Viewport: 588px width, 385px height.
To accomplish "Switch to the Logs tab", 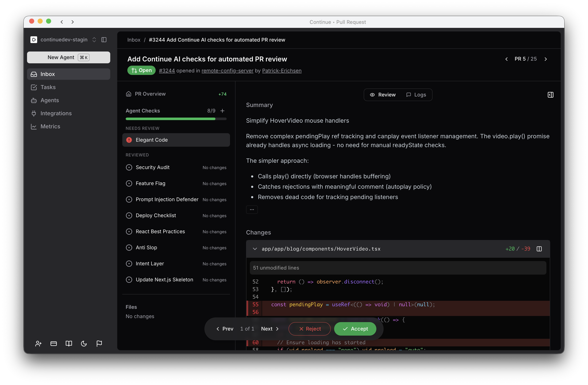I will click(x=416, y=95).
